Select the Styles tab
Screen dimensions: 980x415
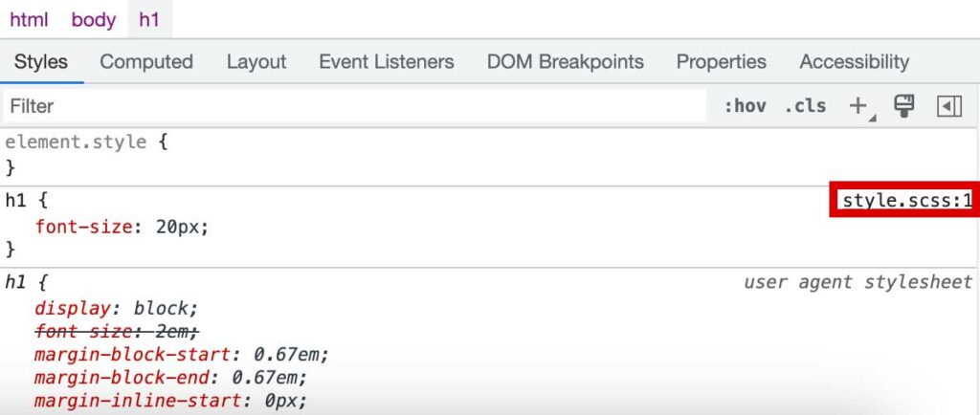coord(41,62)
